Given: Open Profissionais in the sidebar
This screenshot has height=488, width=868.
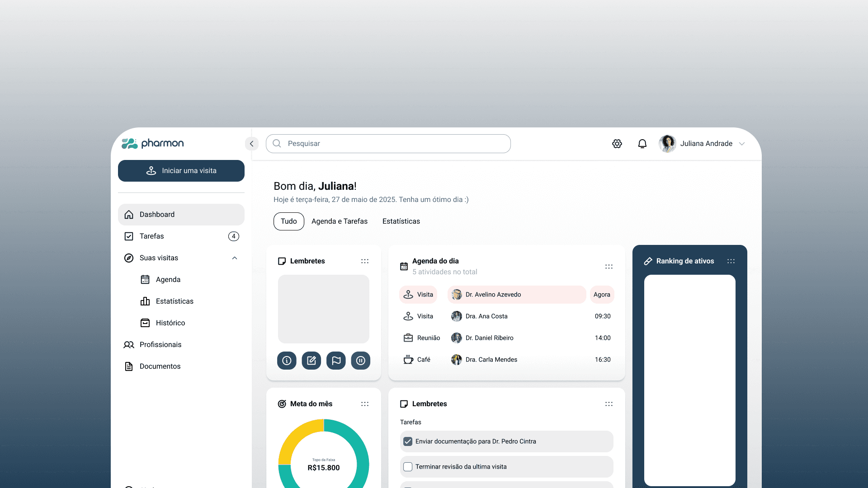Looking at the screenshot, I should [160, 345].
